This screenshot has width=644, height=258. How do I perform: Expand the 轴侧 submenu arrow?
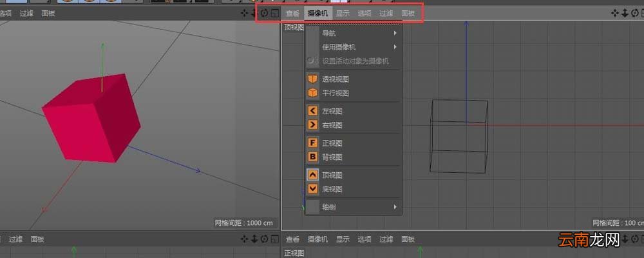[x=395, y=207]
